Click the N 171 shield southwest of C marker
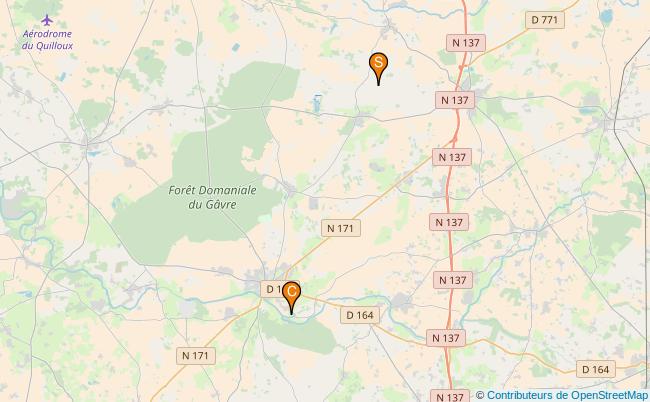This screenshot has height=402, width=650. pyautogui.click(x=196, y=356)
